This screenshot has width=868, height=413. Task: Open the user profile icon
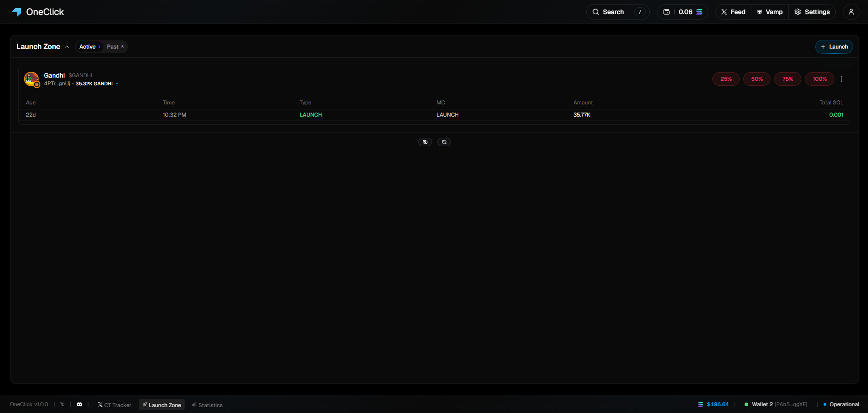pos(851,12)
